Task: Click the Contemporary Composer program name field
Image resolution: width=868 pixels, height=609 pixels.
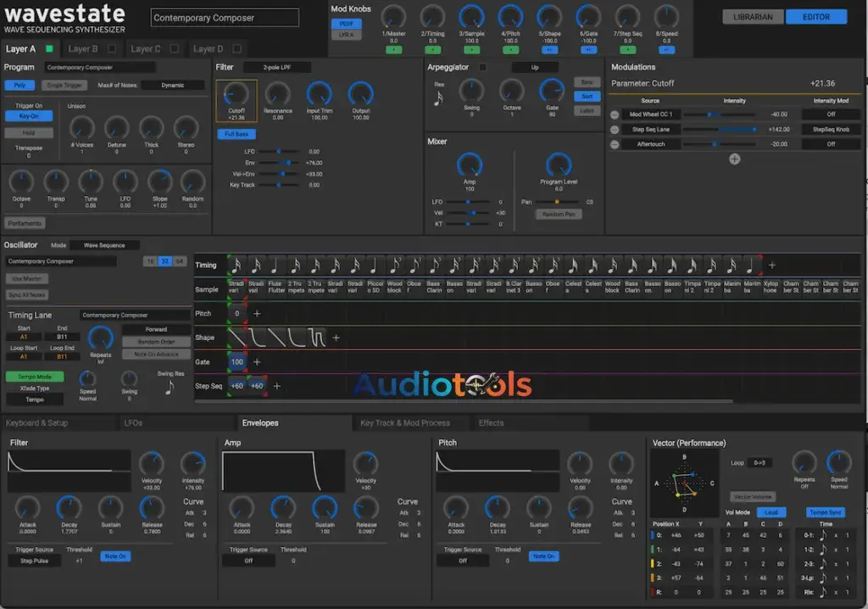Action: click(224, 17)
